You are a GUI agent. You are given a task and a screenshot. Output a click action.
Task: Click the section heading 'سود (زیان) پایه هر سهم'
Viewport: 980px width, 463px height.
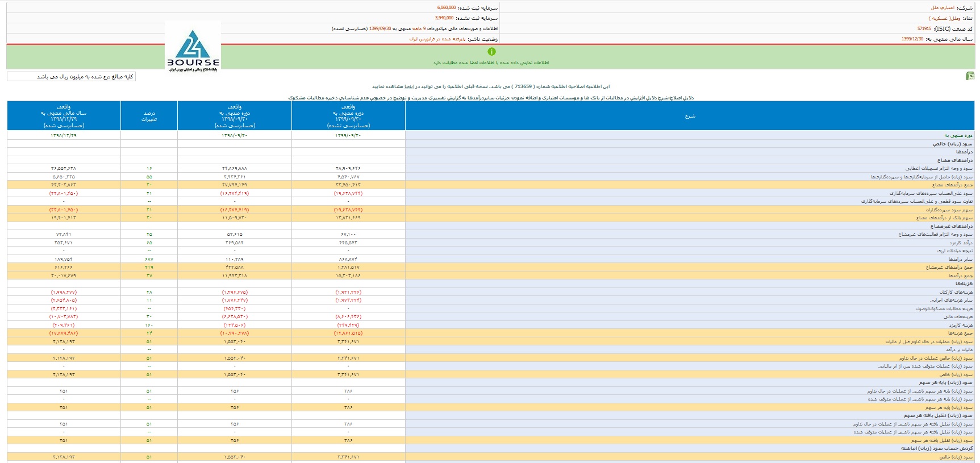point(946,383)
